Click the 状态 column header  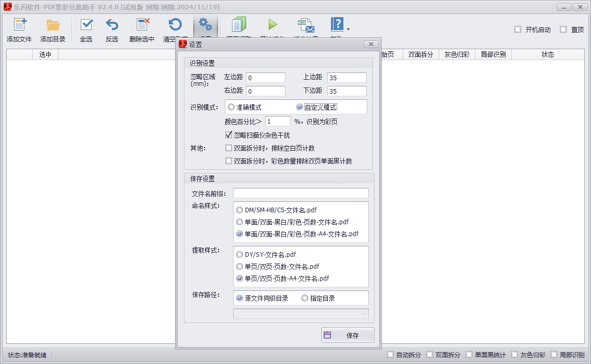547,55
